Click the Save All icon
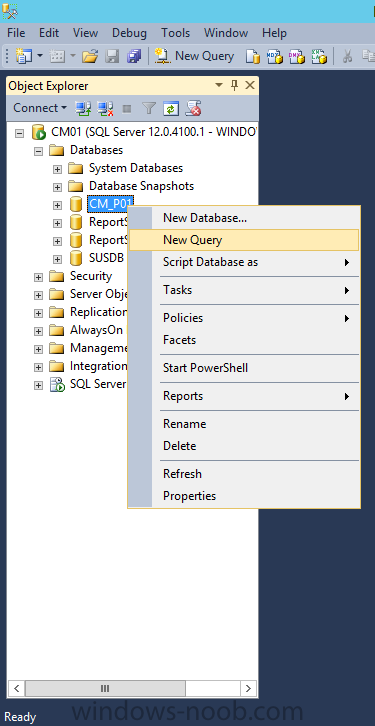The width and height of the screenshot is (375, 726). click(x=134, y=56)
